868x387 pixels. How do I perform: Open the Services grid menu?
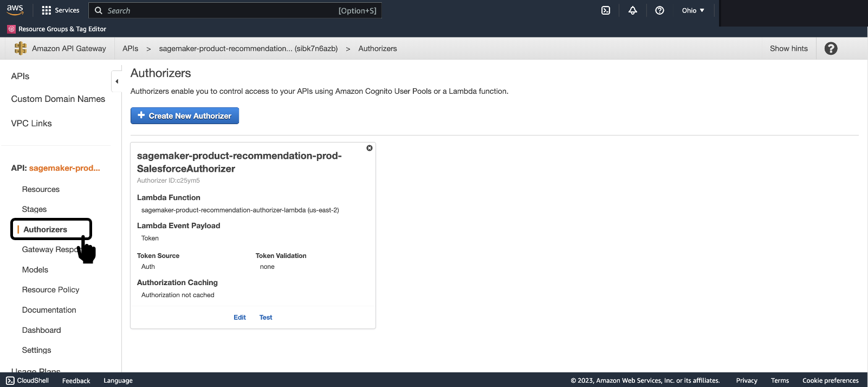click(61, 10)
